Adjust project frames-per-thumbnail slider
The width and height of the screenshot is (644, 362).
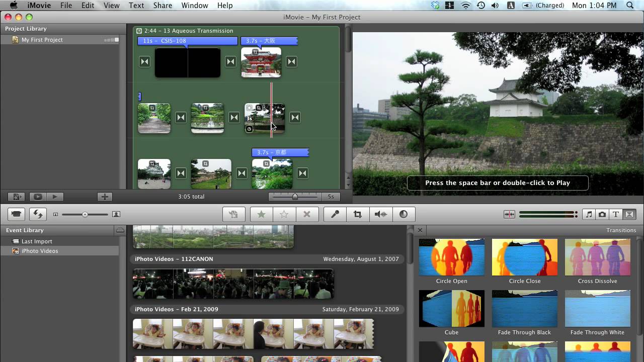pos(295,197)
